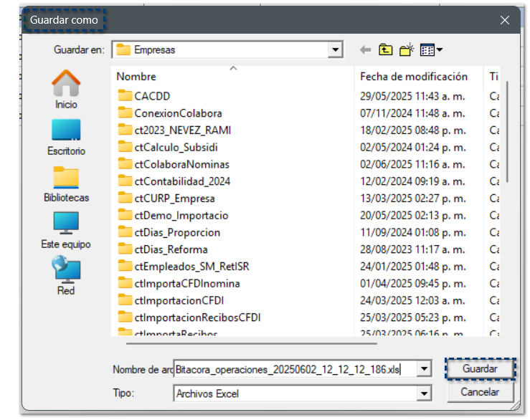Select the ctContabilidad_2024 folder icon
This screenshot has width=530, height=420.
[125, 181]
